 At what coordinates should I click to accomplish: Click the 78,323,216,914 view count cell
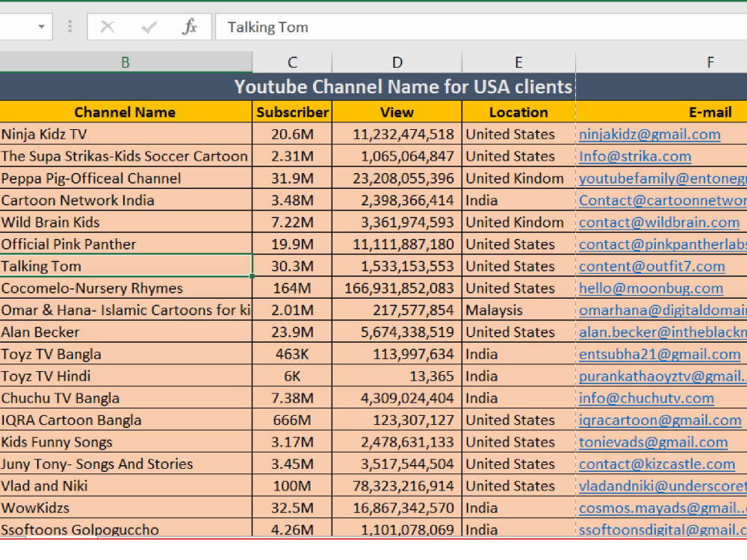click(x=397, y=485)
